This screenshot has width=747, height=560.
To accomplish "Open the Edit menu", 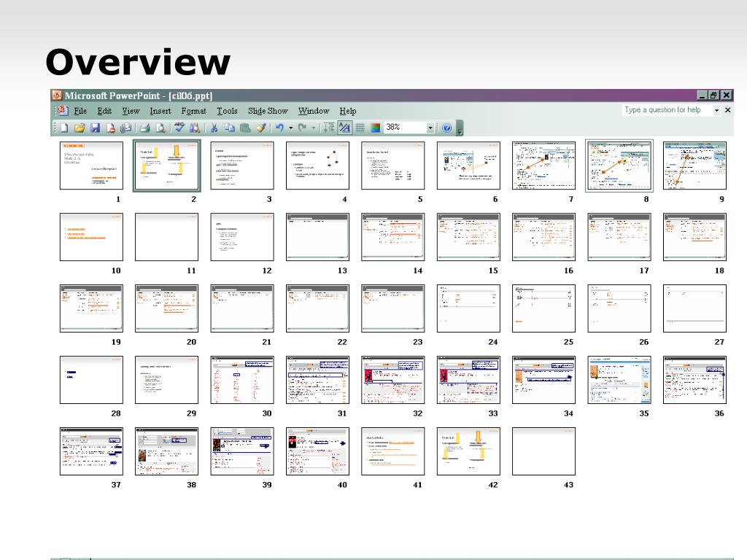I will (x=104, y=111).
